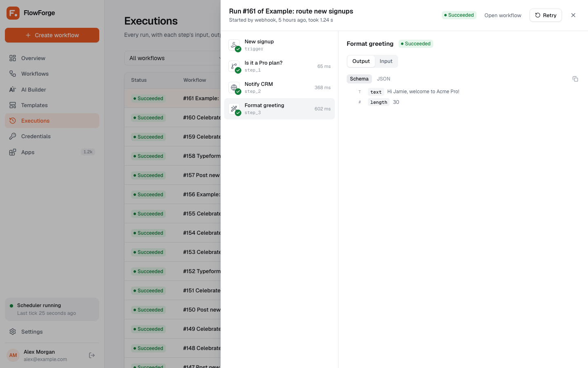Switch to the Input tab
Image resolution: width=588 pixels, height=368 pixels.
tap(386, 61)
